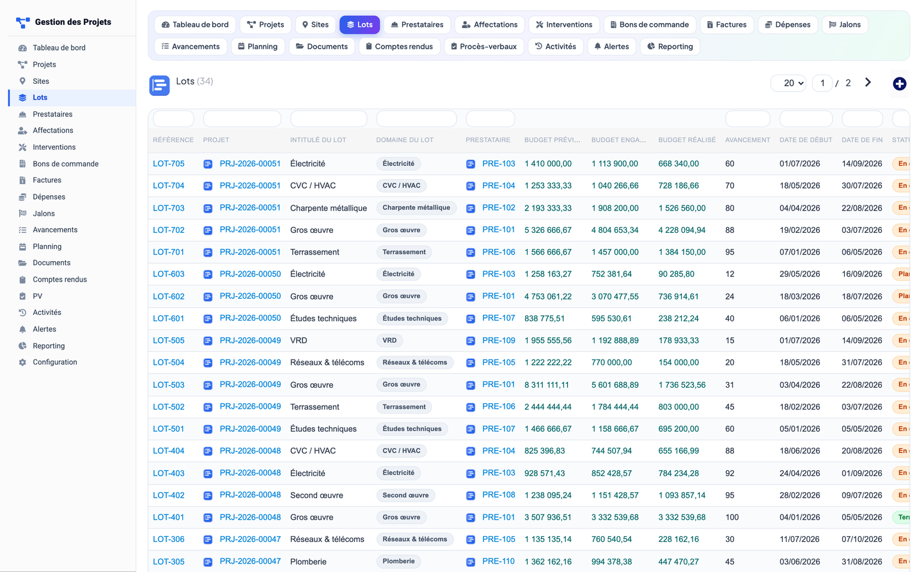Open lot LOT-603 link

[169, 274]
